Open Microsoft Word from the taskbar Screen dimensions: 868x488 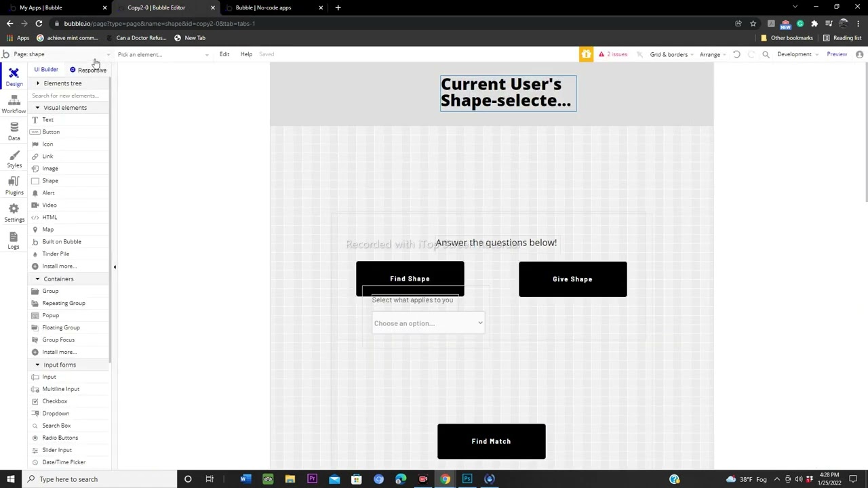click(245, 479)
